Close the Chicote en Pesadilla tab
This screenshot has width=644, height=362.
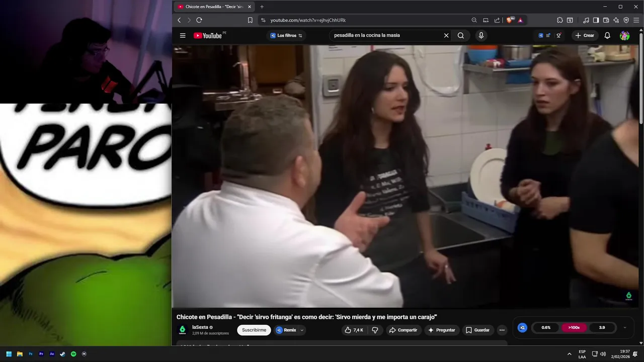pos(249,7)
